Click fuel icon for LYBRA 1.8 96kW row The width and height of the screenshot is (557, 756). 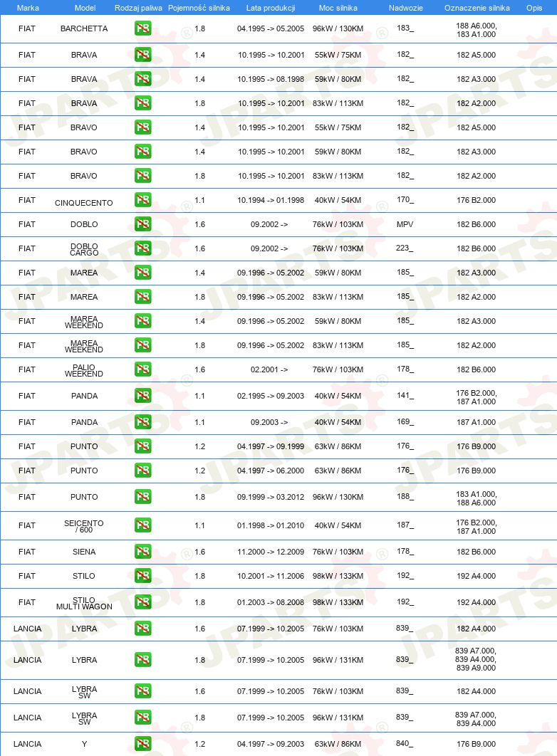point(142,660)
